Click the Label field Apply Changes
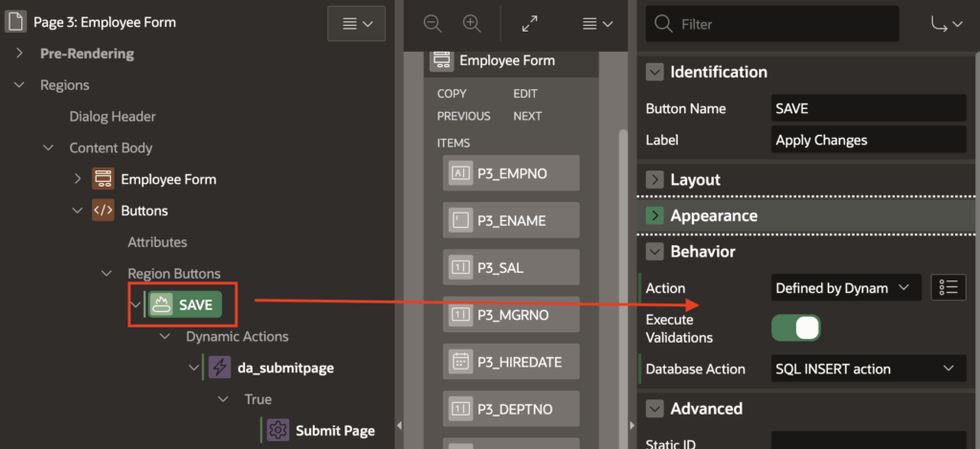Viewport: 980px width, 449px height. pos(869,140)
